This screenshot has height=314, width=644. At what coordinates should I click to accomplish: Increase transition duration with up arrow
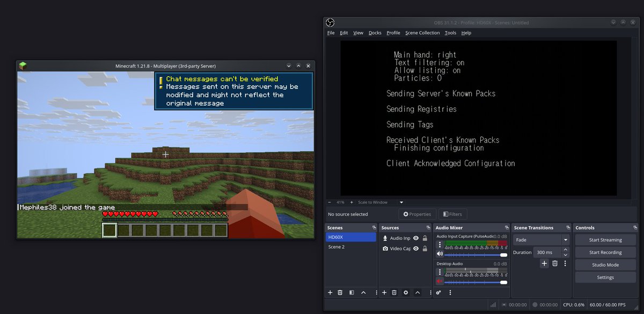click(x=565, y=250)
